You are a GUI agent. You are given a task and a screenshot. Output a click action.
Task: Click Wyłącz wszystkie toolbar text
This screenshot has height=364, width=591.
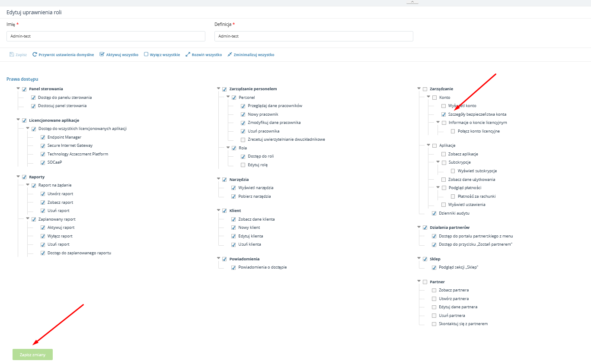(x=165, y=55)
